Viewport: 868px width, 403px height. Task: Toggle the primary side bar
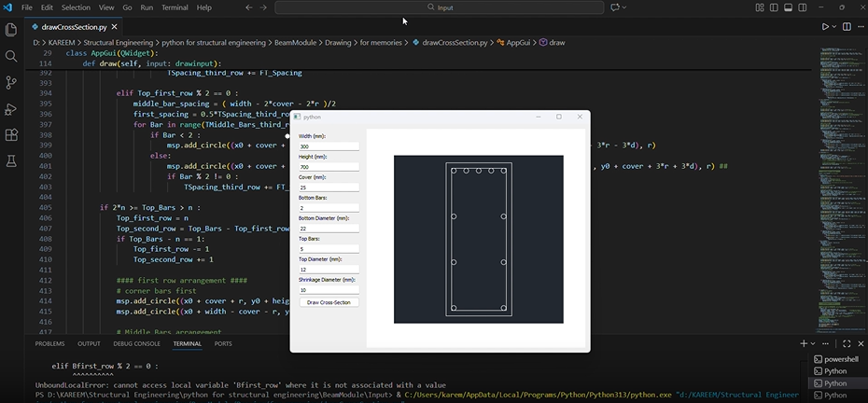tap(774, 7)
